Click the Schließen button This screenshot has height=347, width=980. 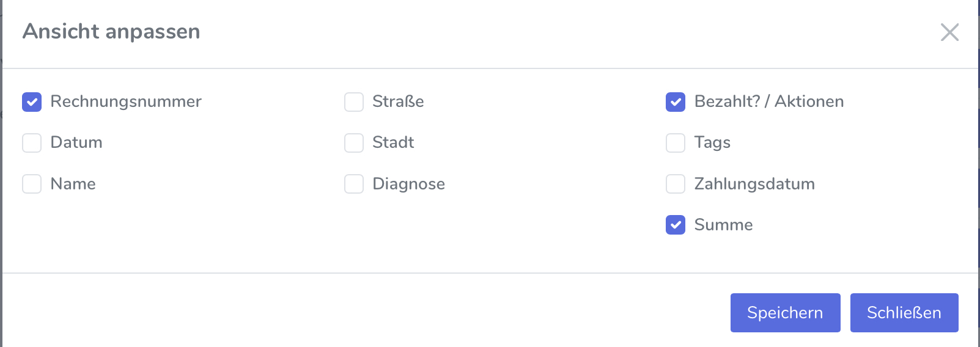point(904,313)
